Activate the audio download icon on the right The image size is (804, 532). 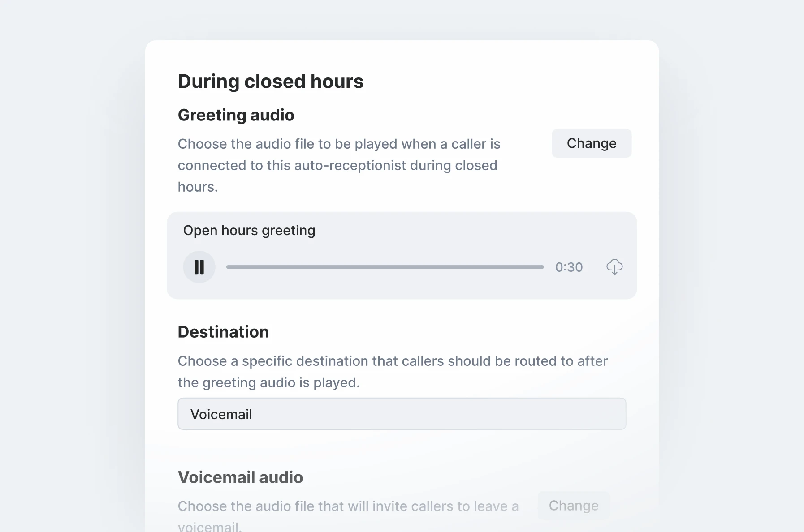pyautogui.click(x=614, y=266)
